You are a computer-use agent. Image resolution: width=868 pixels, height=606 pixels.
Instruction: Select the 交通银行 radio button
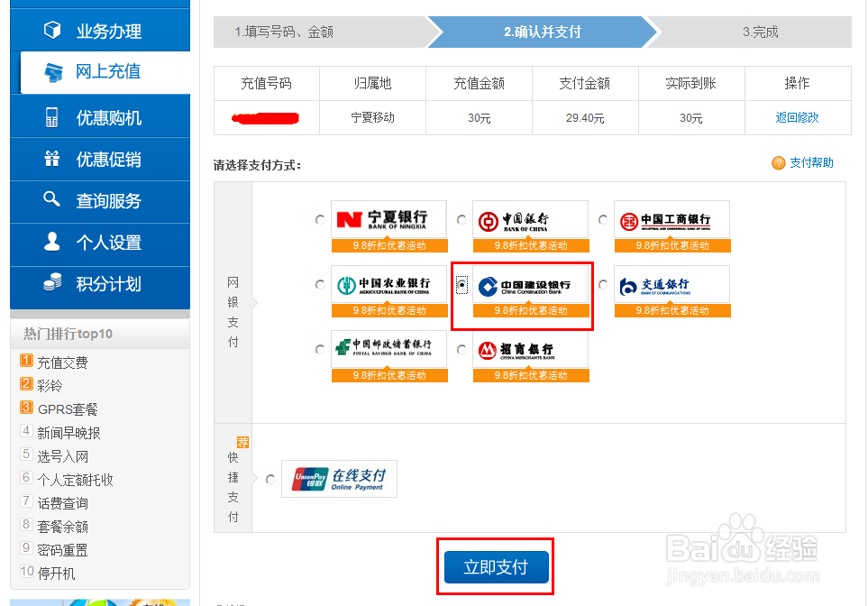point(603,285)
